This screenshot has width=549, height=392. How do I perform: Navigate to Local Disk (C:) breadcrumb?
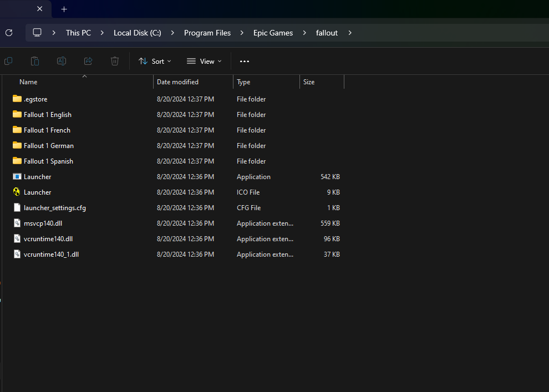click(x=138, y=33)
